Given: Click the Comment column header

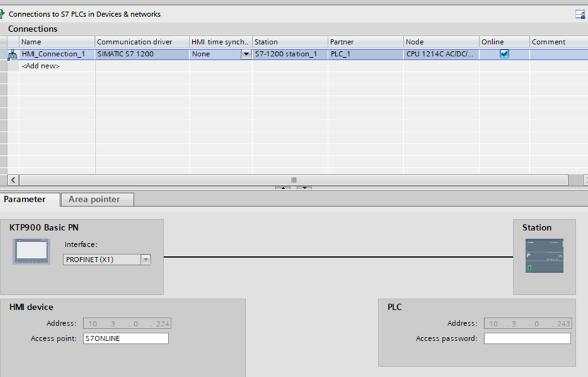Looking at the screenshot, I should pos(559,42).
